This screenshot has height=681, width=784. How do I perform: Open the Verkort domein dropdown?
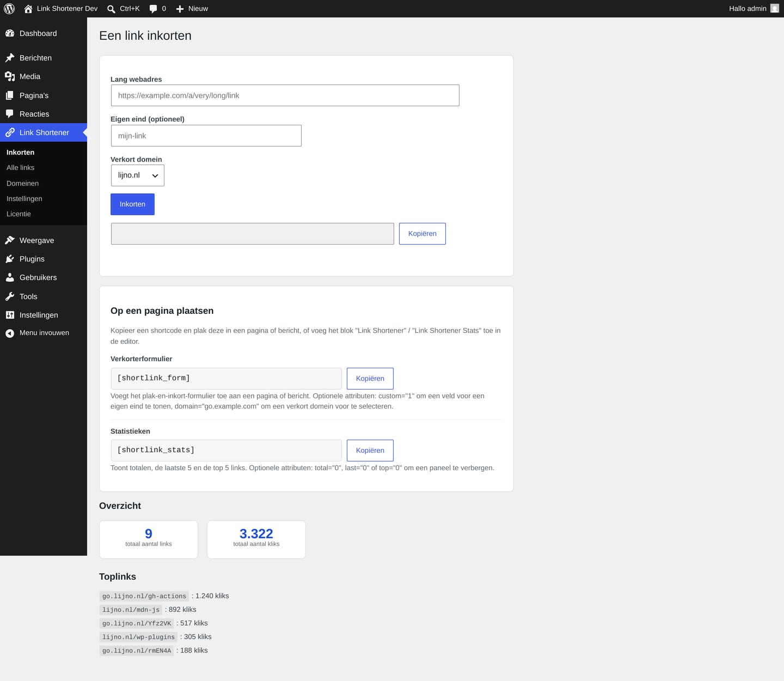(x=138, y=175)
